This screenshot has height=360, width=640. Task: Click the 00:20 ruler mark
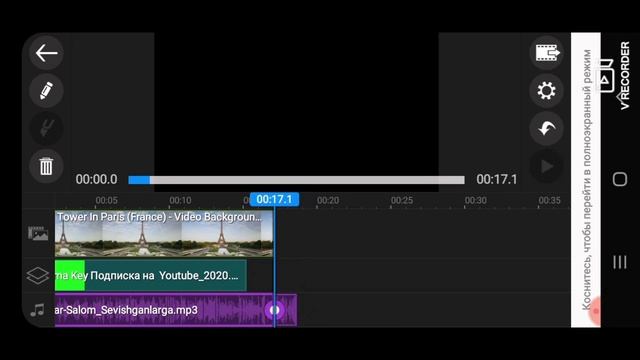328,200
